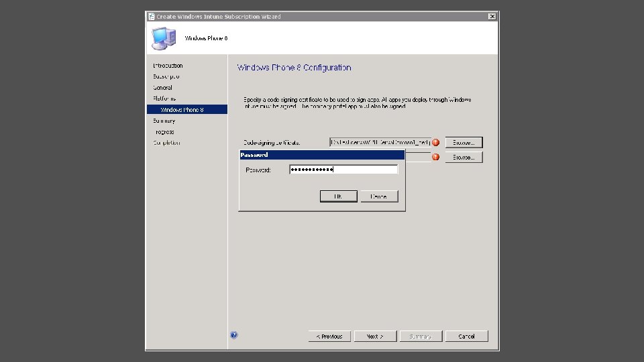This screenshot has width=644, height=362.
Task: Select Subscription step in sidebar
Action: (x=166, y=76)
